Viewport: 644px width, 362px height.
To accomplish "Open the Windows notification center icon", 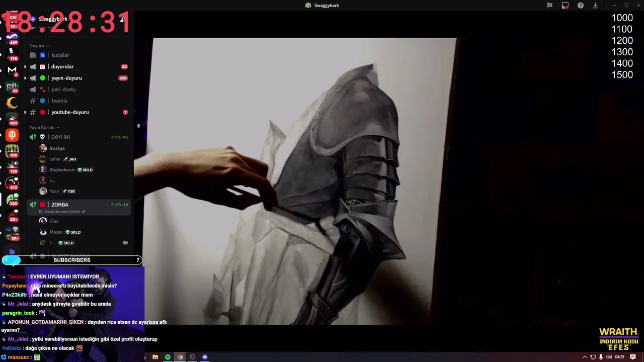I will point(633,357).
